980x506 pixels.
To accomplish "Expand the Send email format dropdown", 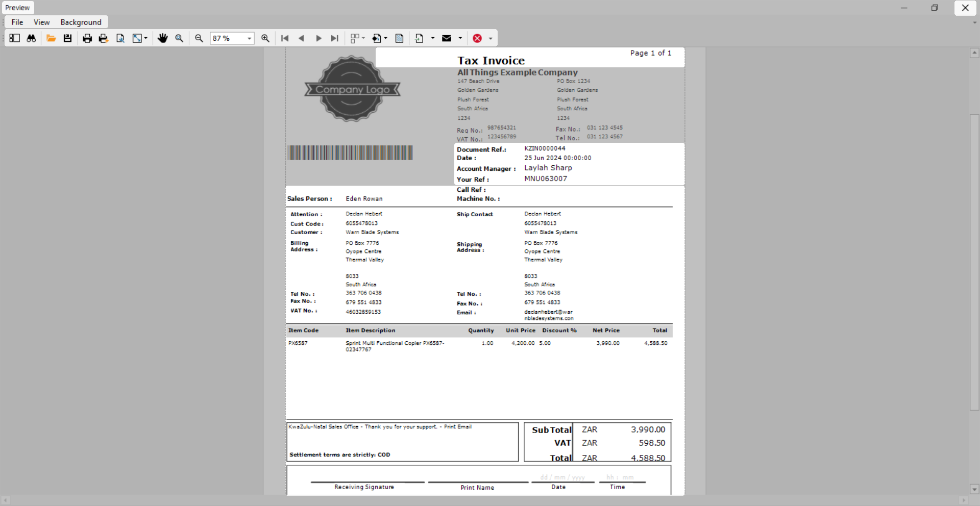I will (460, 38).
